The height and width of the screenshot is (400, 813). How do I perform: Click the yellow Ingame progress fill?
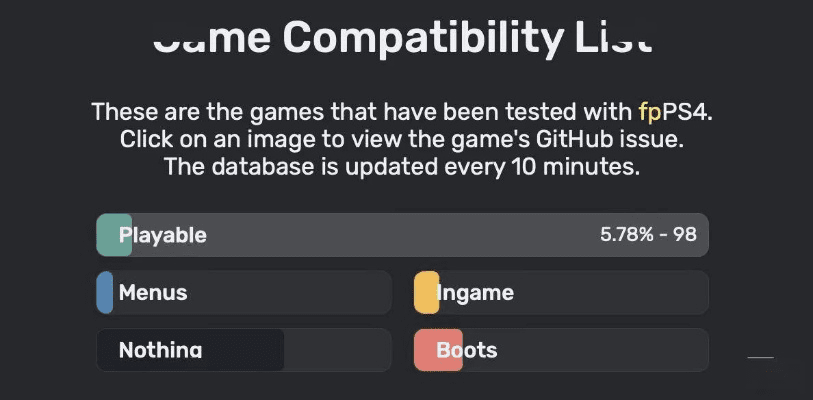pyautogui.click(x=425, y=293)
